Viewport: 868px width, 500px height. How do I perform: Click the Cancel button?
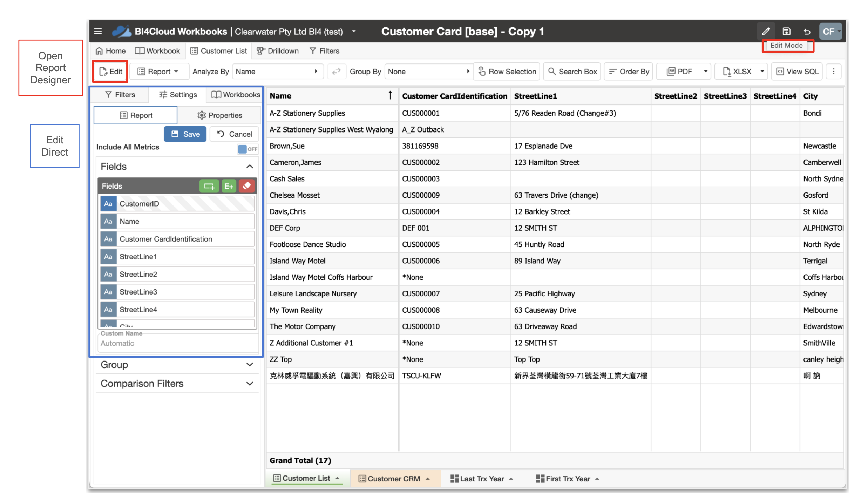(x=234, y=134)
